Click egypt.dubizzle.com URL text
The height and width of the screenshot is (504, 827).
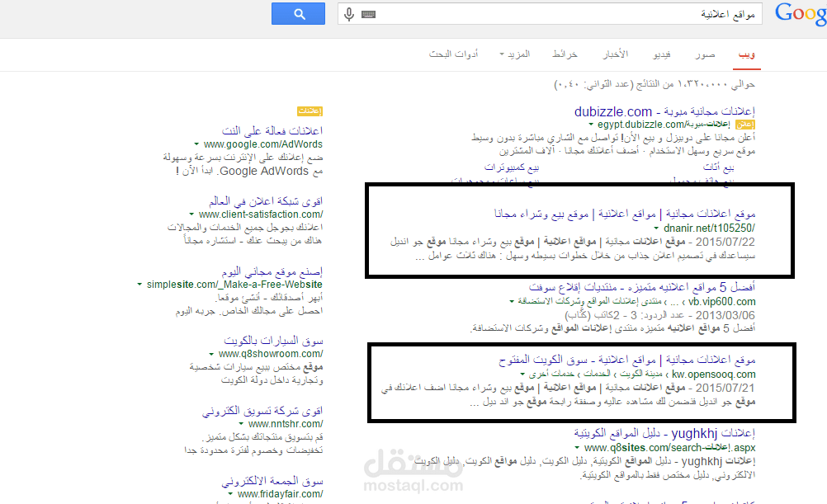click(664, 125)
